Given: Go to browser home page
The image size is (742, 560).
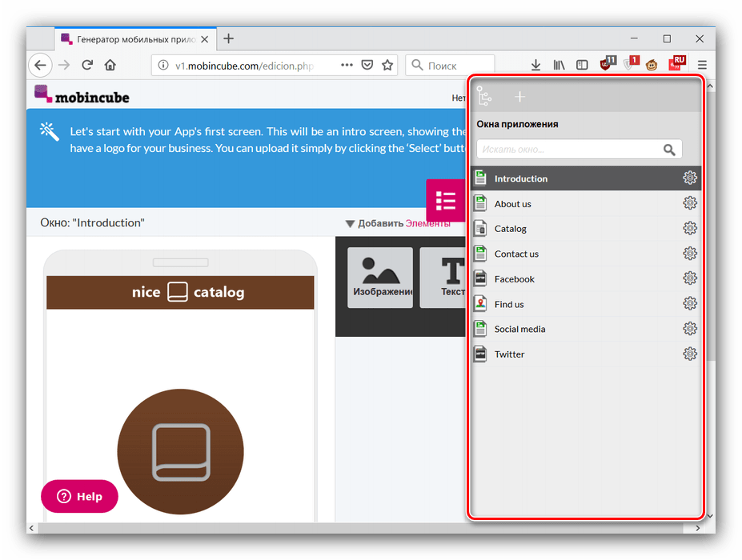Looking at the screenshot, I should tap(110, 65).
